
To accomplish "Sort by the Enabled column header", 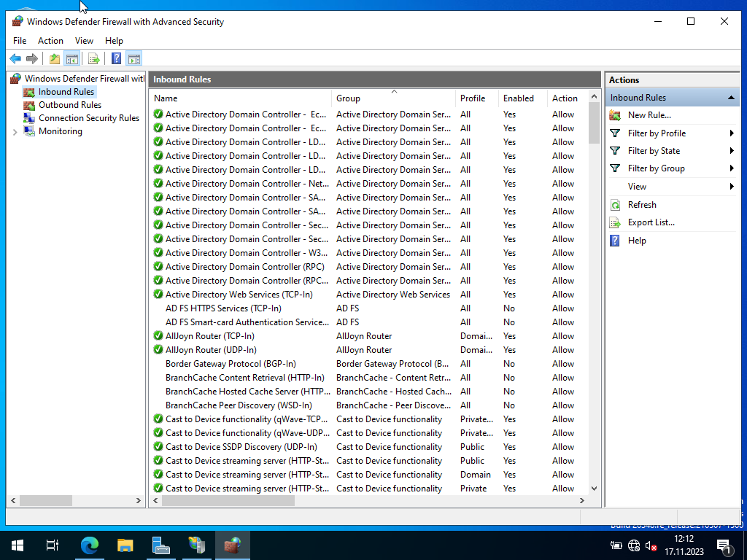I will point(522,98).
